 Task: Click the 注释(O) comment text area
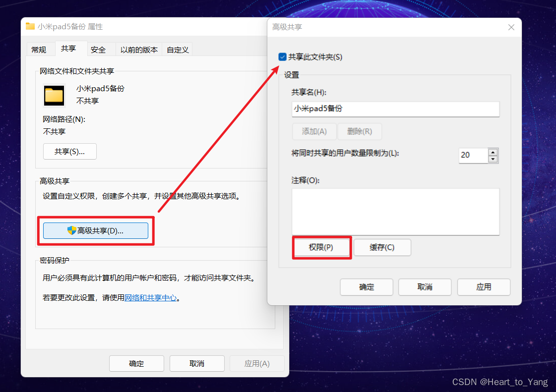point(396,212)
